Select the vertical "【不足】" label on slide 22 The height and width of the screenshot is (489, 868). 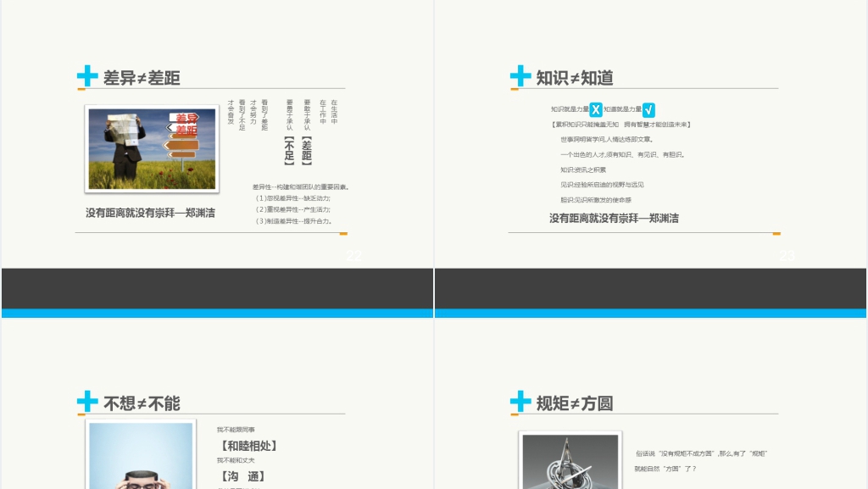[x=287, y=151]
